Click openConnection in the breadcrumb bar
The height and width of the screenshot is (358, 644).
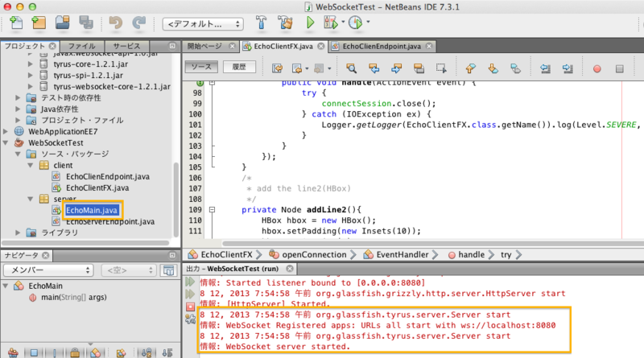tap(314, 254)
